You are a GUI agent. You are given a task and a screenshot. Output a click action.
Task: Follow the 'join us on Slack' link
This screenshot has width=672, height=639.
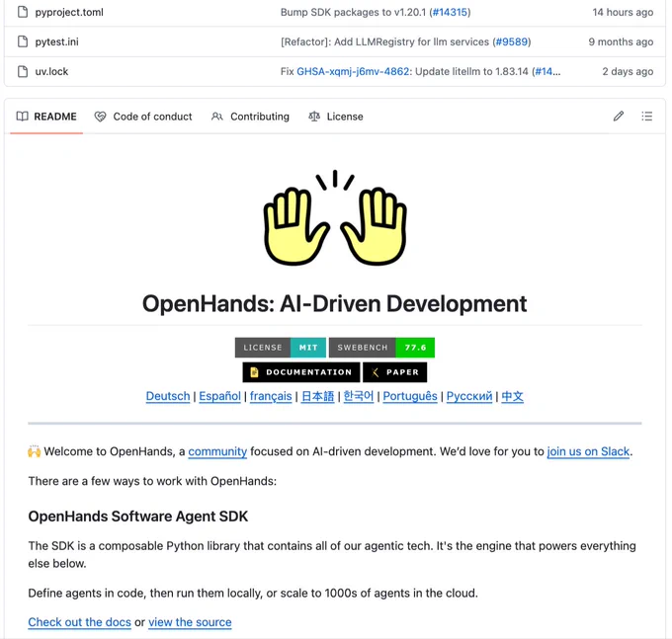[588, 451]
